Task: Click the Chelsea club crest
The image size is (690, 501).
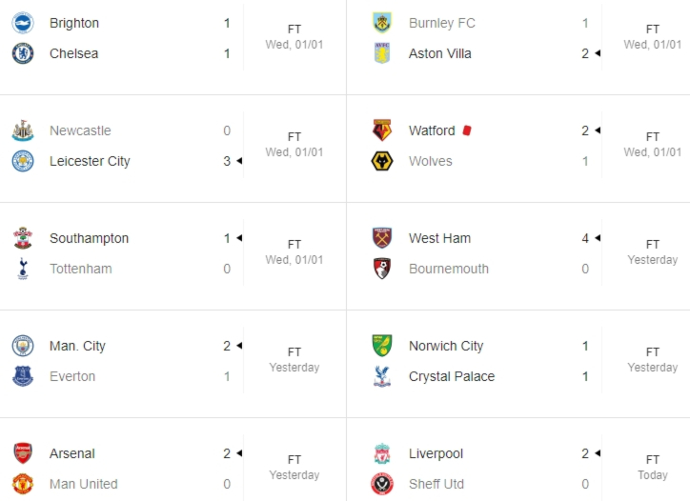Action: coord(22,53)
